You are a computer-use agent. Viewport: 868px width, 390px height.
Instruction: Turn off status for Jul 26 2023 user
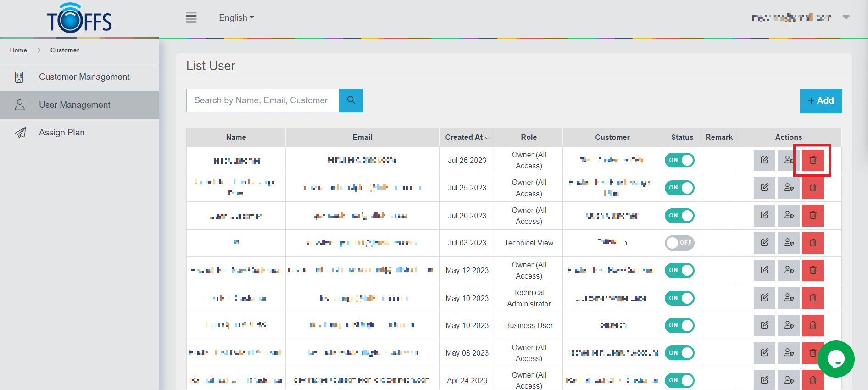coord(679,160)
